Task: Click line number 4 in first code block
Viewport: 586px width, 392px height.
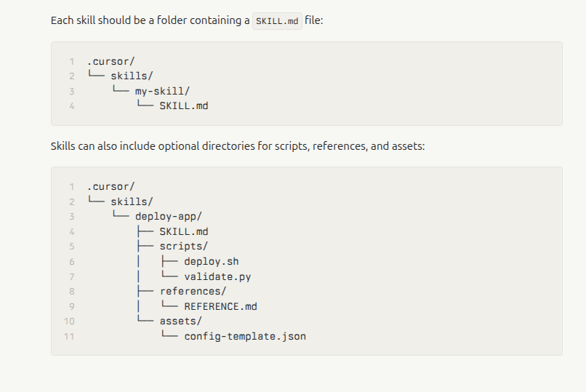Action: [x=72, y=106]
